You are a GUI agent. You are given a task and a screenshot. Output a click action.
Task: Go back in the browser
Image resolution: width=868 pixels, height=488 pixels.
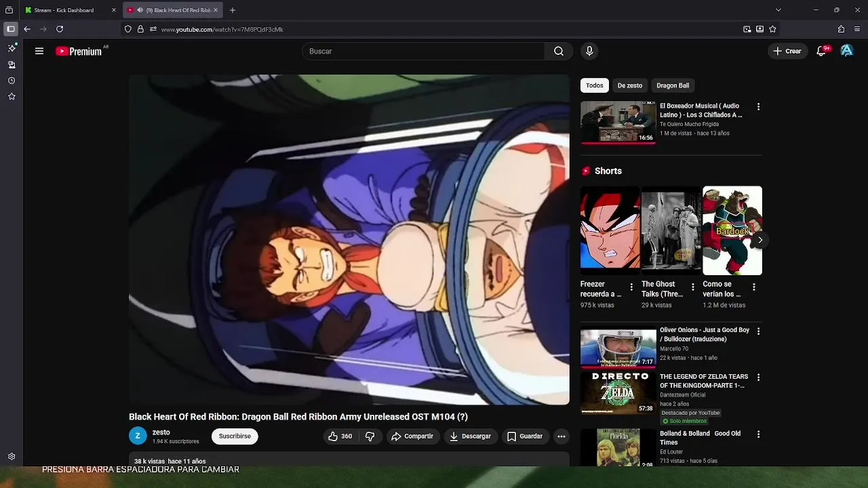coord(27,29)
